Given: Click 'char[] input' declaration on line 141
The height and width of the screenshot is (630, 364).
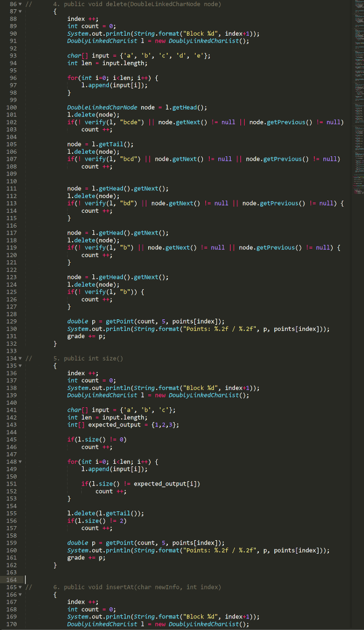Looking at the screenshot, I should (121, 410).
